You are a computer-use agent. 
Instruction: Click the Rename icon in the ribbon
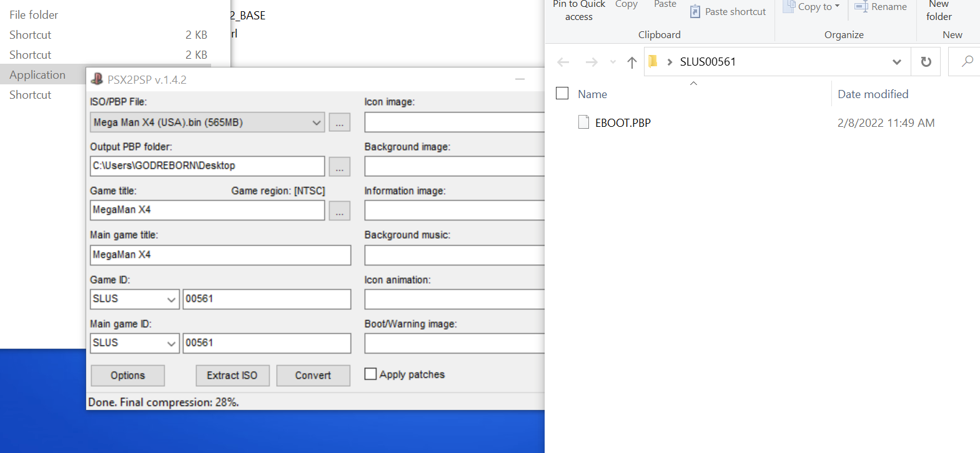[861, 7]
